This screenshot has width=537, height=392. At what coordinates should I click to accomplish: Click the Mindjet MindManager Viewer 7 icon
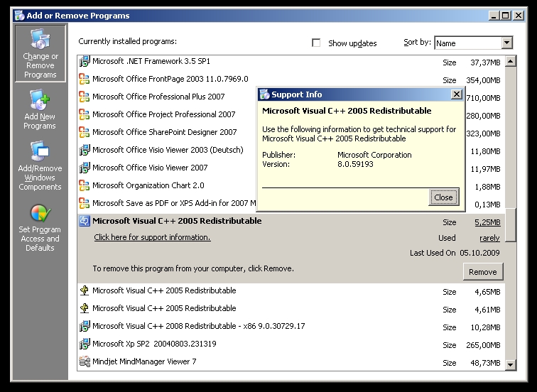85,361
